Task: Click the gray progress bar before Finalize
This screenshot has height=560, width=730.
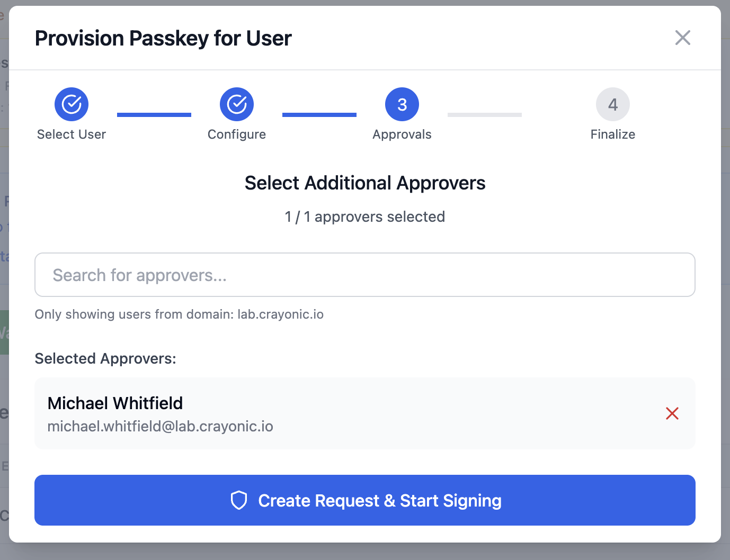Action: point(485,115)
